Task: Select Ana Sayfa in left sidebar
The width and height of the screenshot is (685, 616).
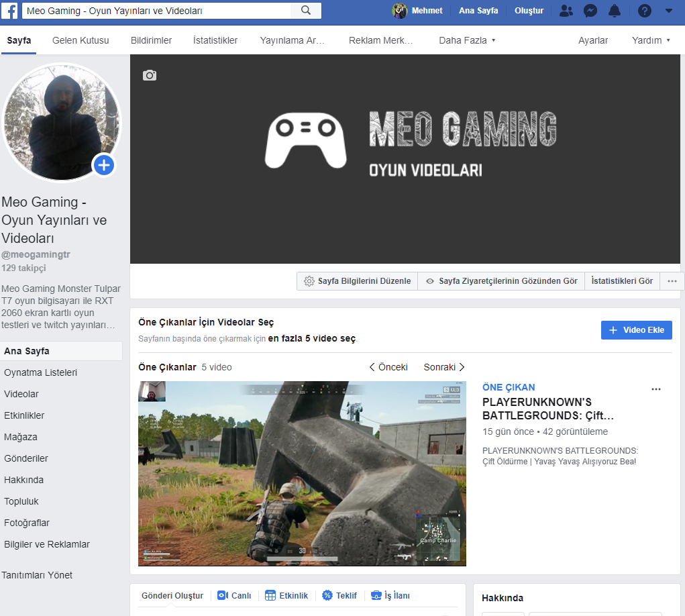Action: [61, 351]
